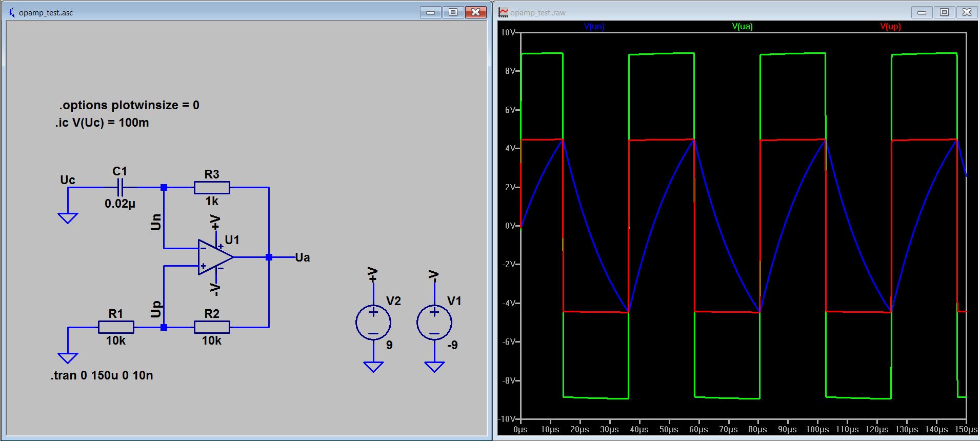Click the 10V vertical axis label
Image resolution: width=980 pixels, height=441 pixels.
tap(508, 32)
